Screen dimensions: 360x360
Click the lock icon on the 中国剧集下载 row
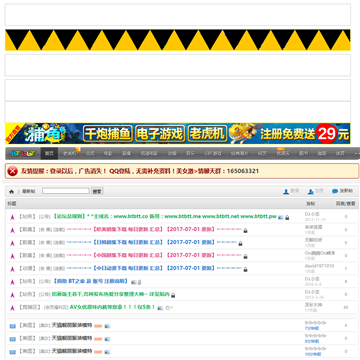[x=245, y=256]
